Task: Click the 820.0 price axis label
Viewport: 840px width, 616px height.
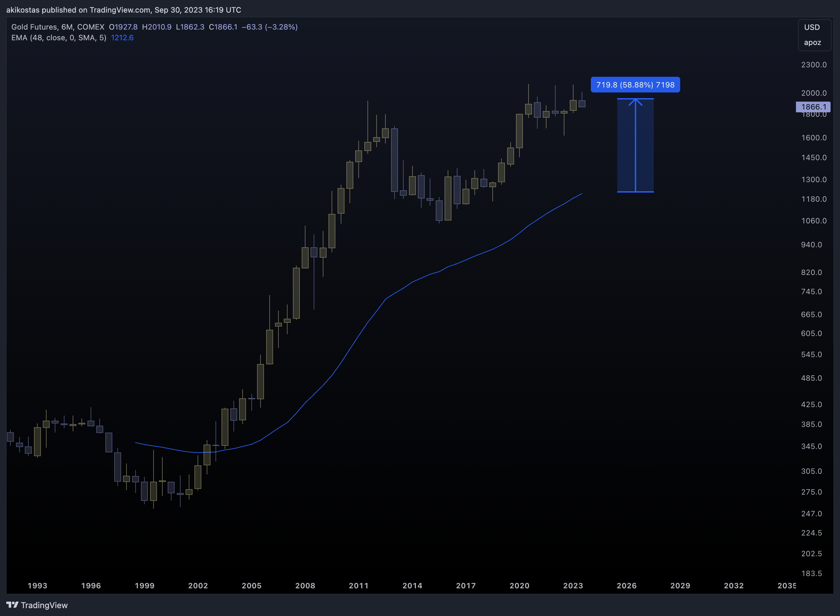Action: pos(812,272)
